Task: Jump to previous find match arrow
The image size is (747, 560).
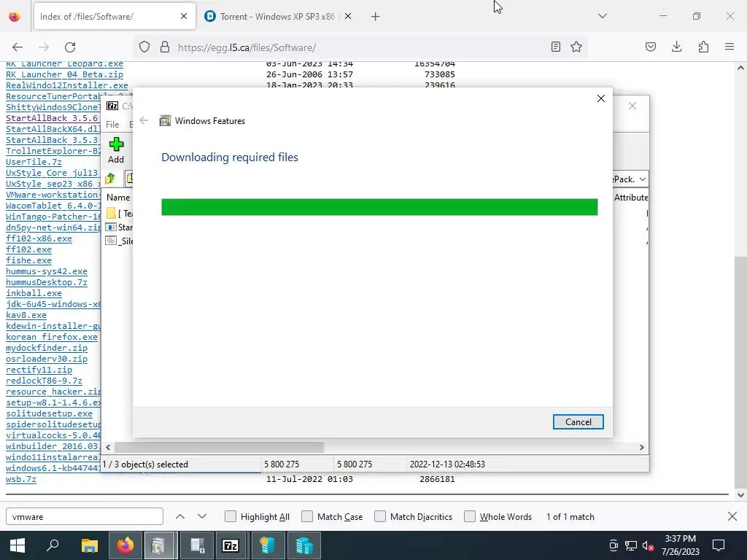Action: point(180,516)
